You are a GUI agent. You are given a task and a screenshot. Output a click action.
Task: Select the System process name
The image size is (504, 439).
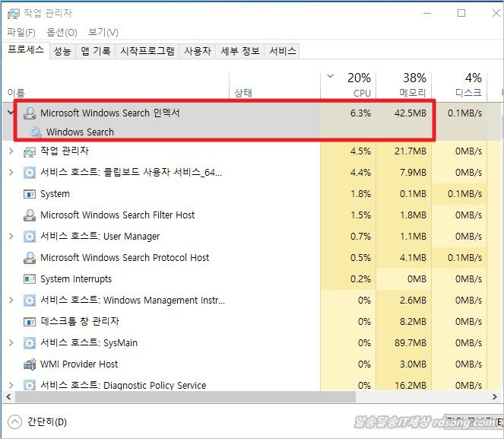click(x=55, y=194)
